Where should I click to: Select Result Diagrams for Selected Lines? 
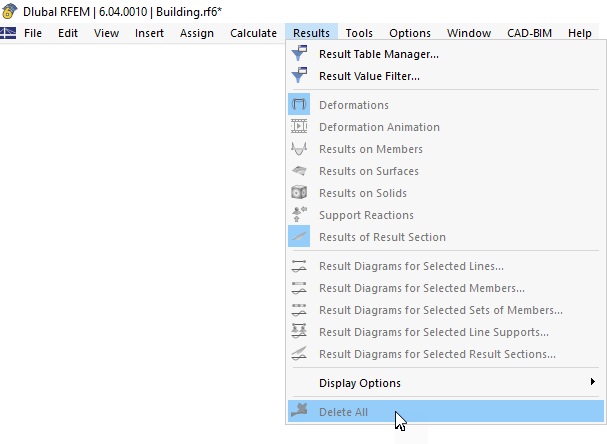coord(411,266)
